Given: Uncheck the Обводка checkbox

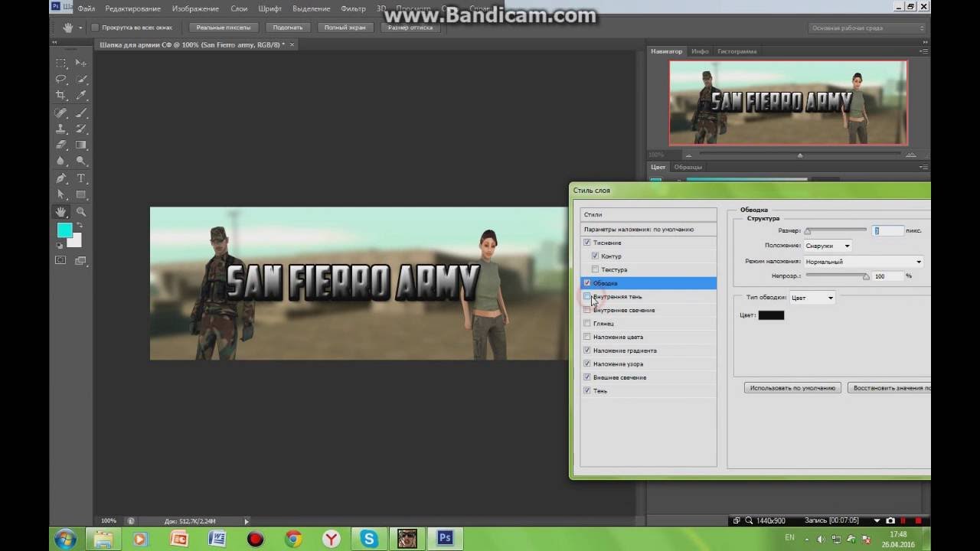Looking at the screenshot, I should pos(587,283).
